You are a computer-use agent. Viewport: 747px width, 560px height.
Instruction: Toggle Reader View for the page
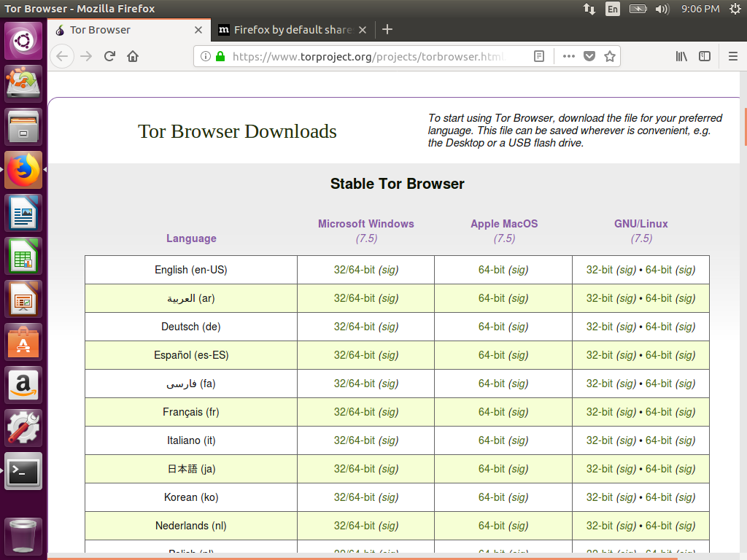[539, 56]
